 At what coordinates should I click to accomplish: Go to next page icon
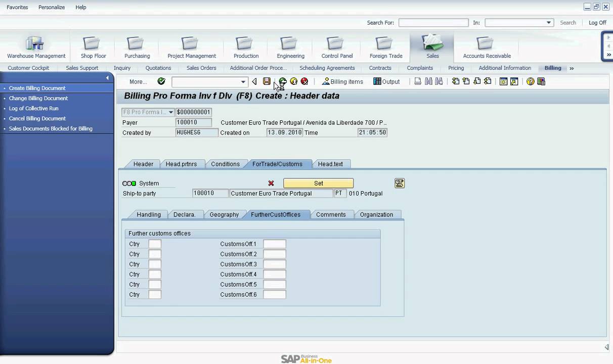click(x=477, y=81)
